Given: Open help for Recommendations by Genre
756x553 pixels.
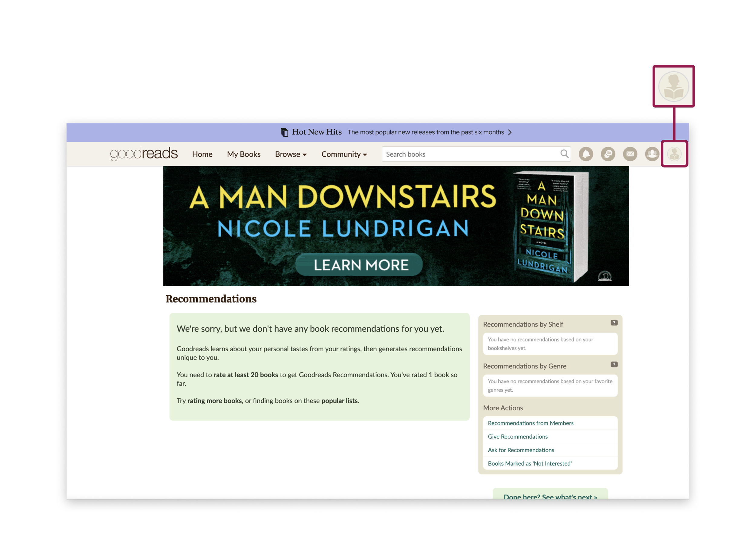Looking at the screenshot, I should pos(614,365).
